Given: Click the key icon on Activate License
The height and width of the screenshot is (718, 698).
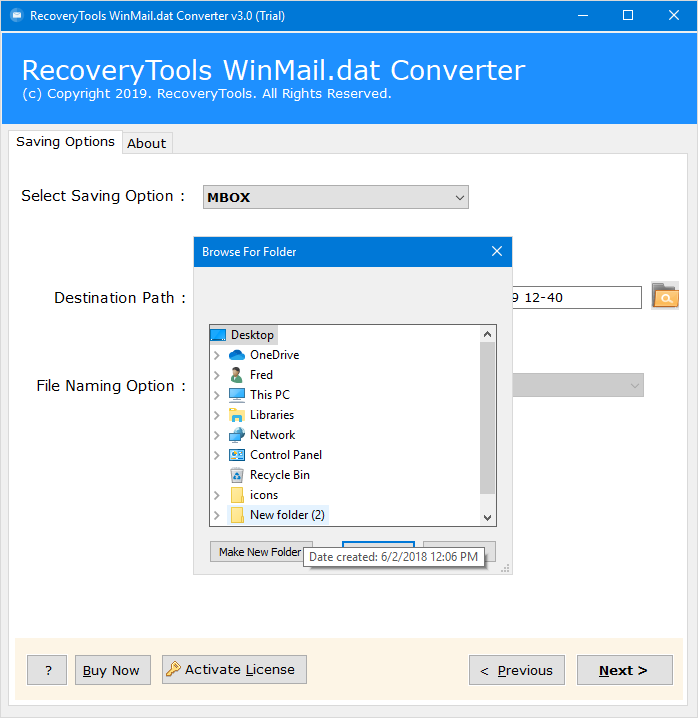Looking at the screenshot, I should [174, 669].
